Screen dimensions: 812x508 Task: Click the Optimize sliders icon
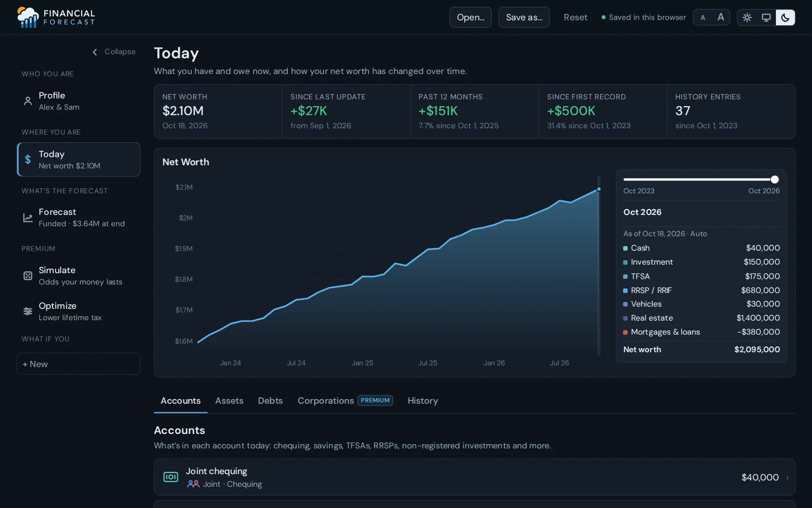tap(28, 311)
